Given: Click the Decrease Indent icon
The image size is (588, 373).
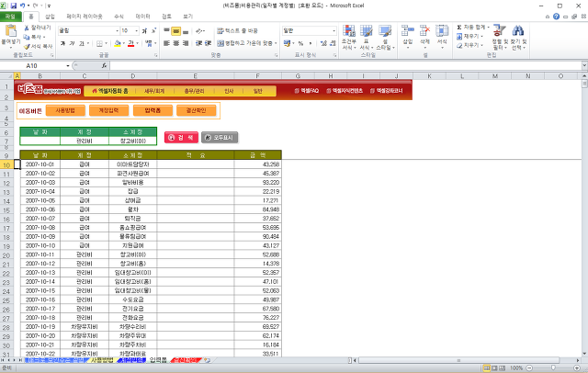Looking at the screenshot, I should [199, 43].
